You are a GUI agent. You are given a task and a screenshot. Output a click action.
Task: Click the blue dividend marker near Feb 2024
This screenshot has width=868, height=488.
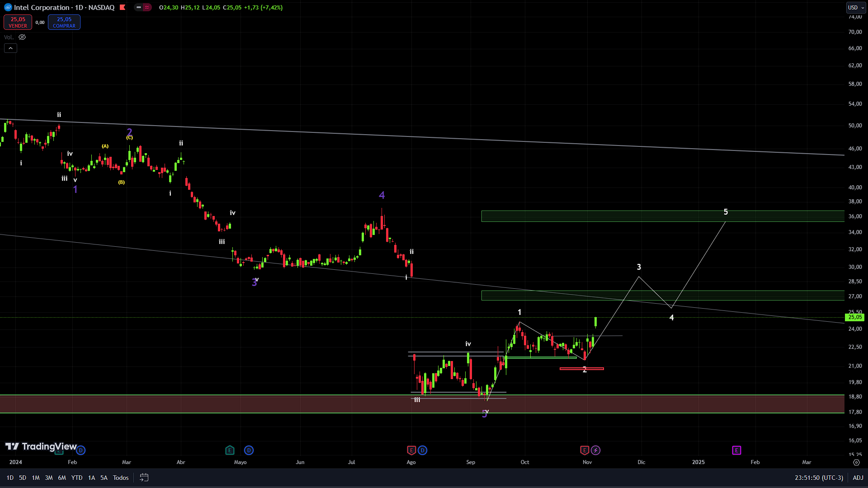(x=81, y=450)
